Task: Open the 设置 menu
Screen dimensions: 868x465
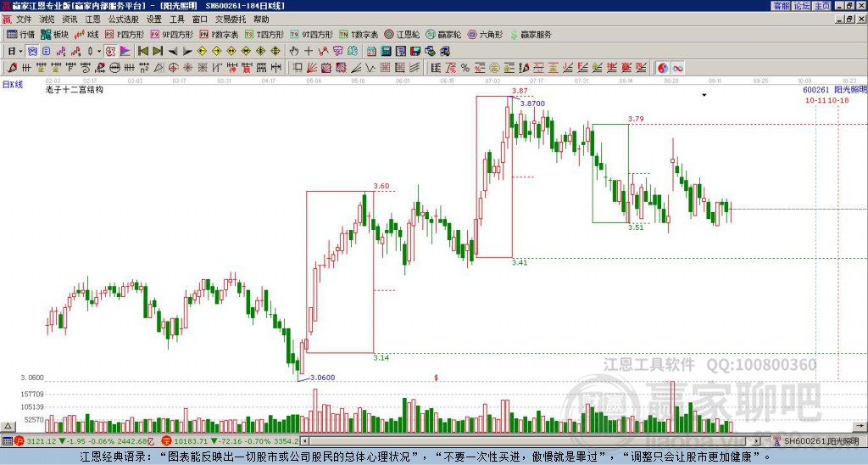Action: (154, 20)
